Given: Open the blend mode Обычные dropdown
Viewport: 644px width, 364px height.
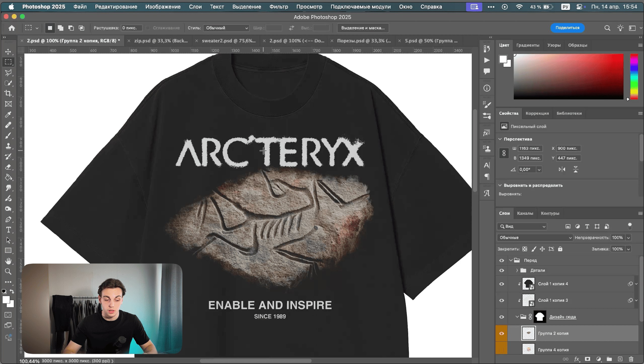Looking at the screenshot, I should click(x=535, y=237).
